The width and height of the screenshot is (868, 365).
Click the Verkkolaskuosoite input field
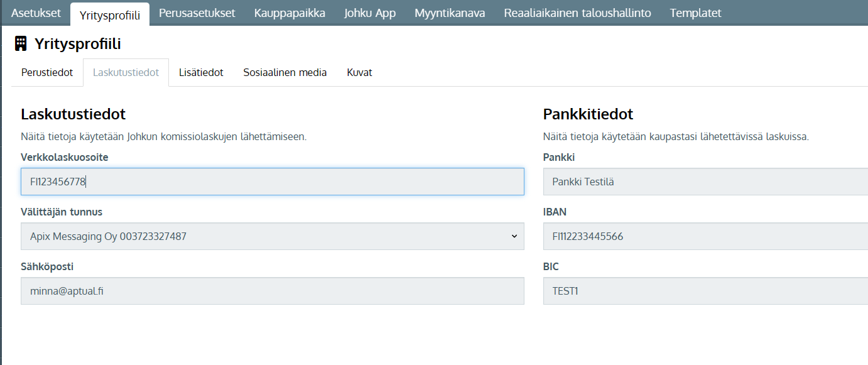[x=273, y=182]
